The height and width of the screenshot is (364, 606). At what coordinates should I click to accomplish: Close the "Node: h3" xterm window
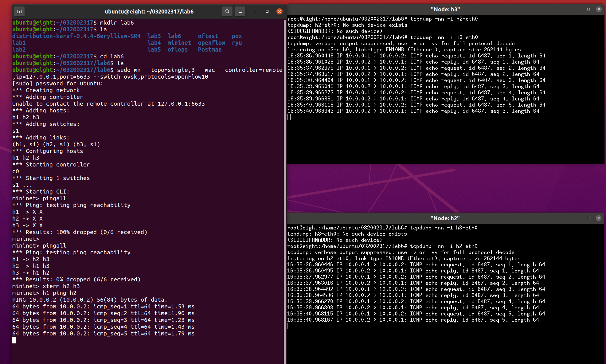point(599,10)
